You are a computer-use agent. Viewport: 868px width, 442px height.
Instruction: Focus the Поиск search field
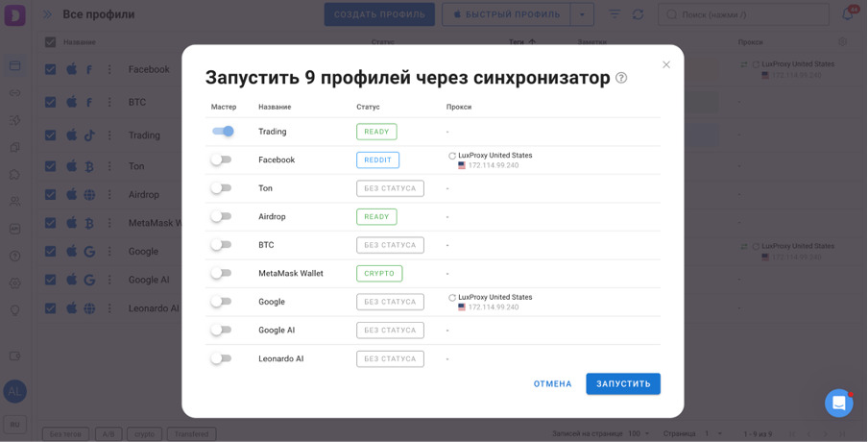(x=743, y=14)
